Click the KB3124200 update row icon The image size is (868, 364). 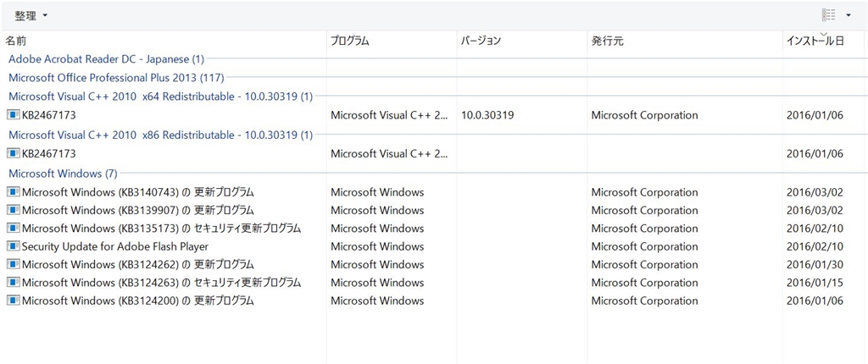14,301
